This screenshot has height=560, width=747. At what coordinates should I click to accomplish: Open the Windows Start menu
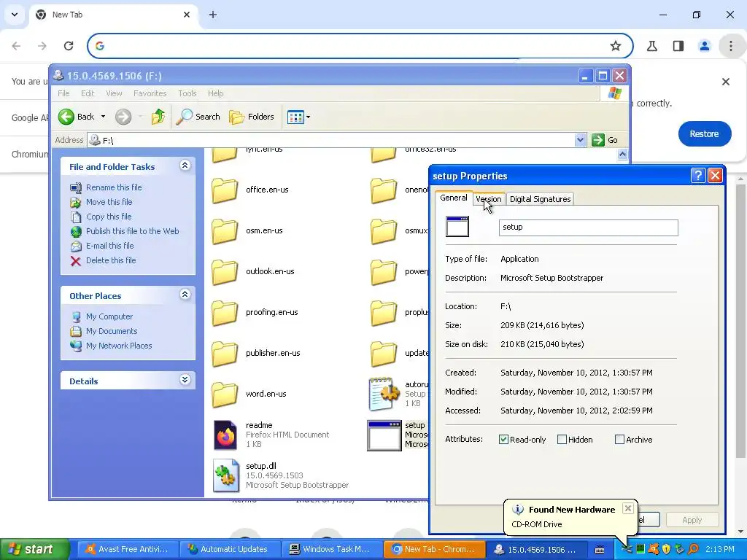pos(34,549)
